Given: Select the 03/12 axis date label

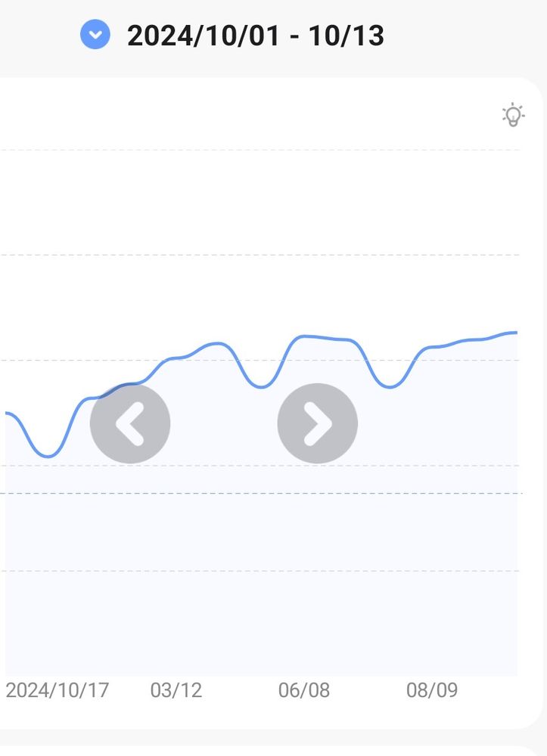Looking at the screenshot, I should coord(176,690).
